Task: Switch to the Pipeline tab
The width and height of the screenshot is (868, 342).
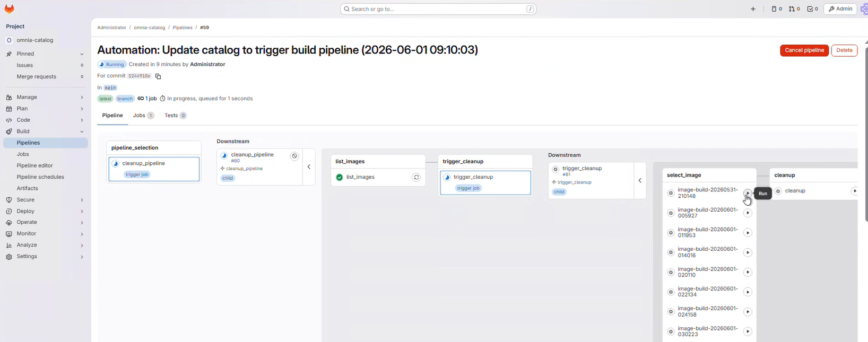Action: 112,116
